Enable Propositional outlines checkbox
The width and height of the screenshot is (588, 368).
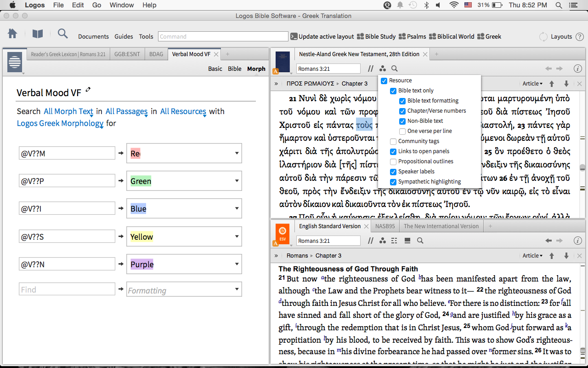tap(393, 161)
